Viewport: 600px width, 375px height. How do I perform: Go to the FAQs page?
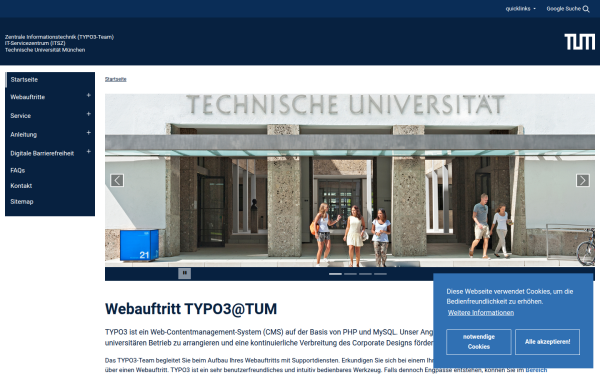pyautogui.click(x=18, y=170)
